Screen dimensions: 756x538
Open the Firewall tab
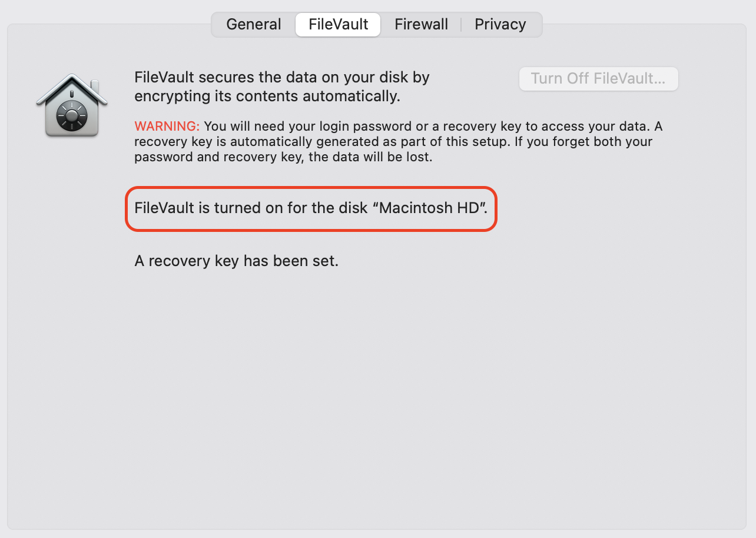tap(421, 24)
